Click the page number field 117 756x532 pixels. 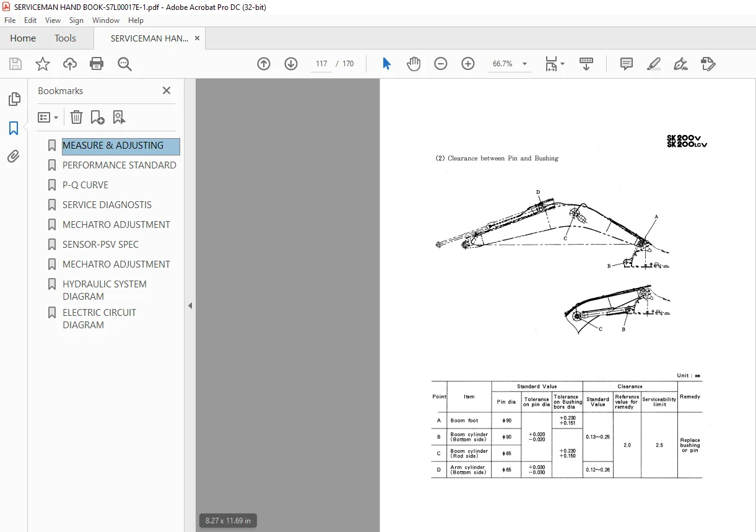pyautogui.click(x=321, y=64)
